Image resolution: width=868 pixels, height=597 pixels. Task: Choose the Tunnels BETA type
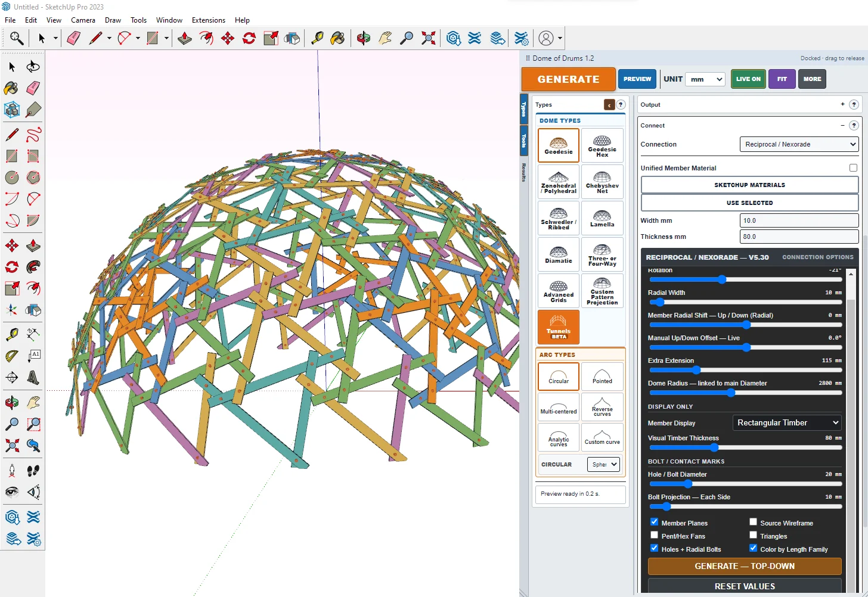pyautogui.click(x=559, y=327)
